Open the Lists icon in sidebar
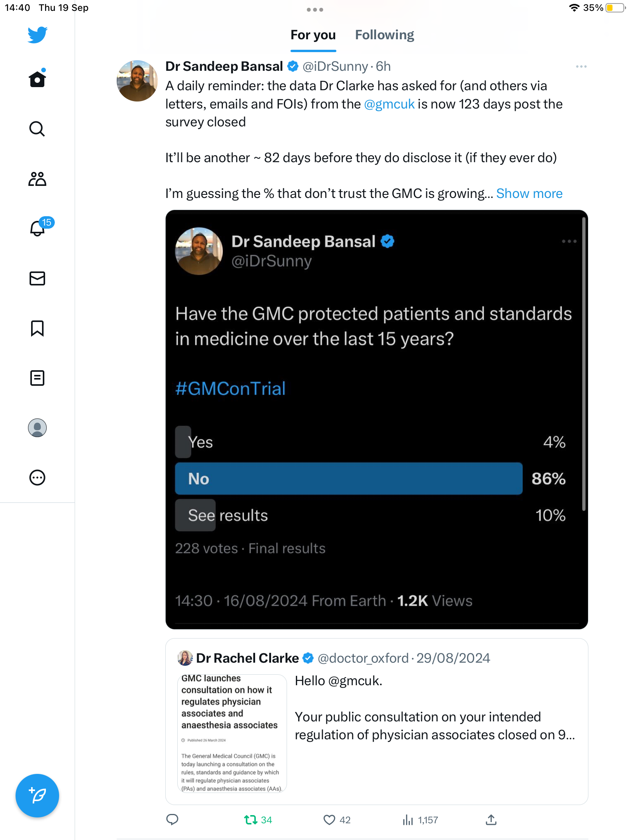The image size is (630, 840). point(37,378)
